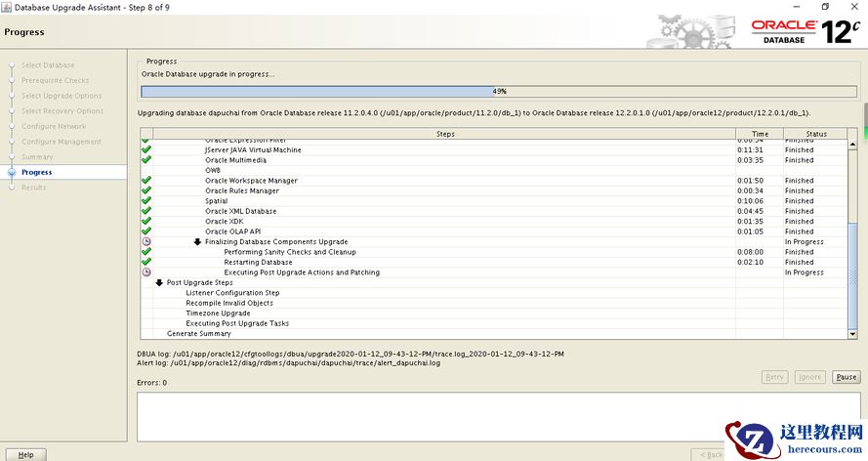Close the Database Upgrade Assistant window

click(854, 7)
